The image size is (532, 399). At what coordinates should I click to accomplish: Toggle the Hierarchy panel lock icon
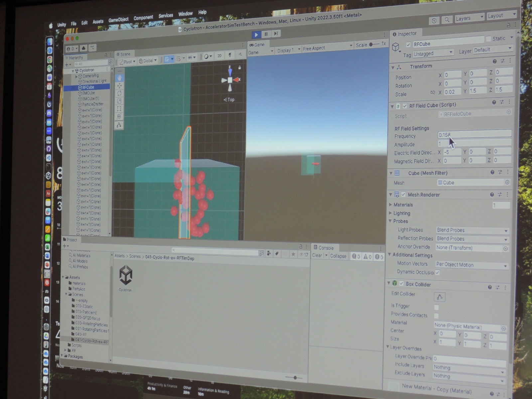point(106,55)
